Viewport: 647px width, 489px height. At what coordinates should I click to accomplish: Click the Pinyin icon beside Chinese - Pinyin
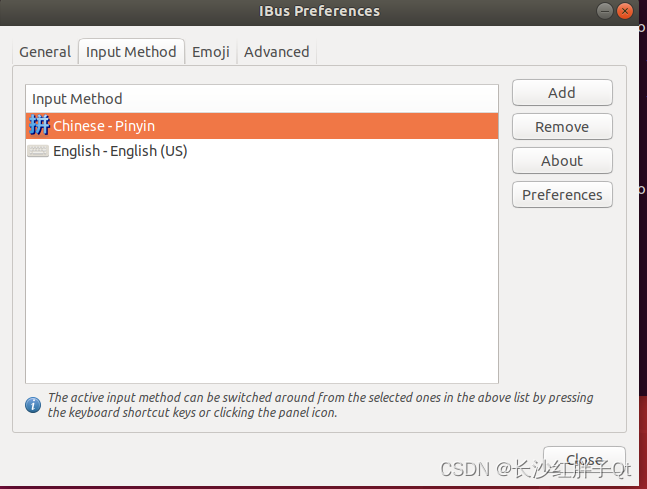tap(40, 125)
